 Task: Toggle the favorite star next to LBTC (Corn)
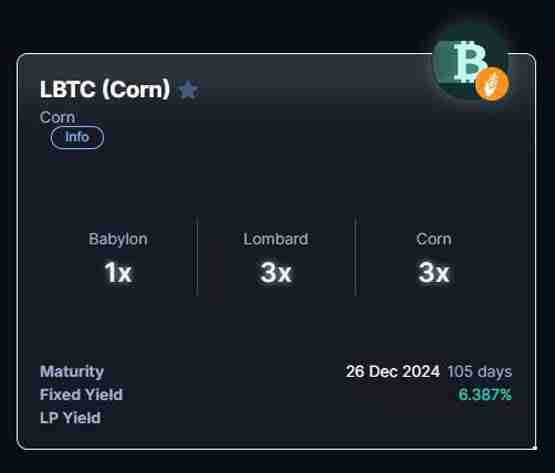(187, 90)
